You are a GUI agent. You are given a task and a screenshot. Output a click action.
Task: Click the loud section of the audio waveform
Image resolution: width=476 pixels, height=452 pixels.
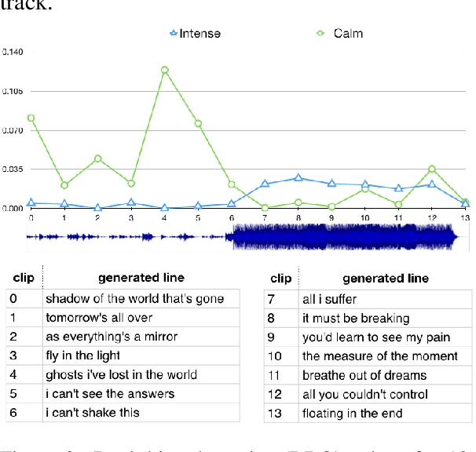click(x=342, y=236)
